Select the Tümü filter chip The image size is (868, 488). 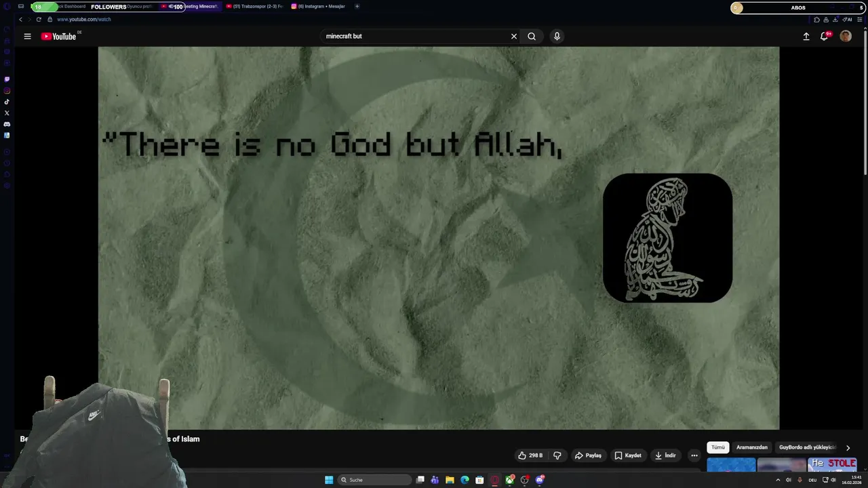tap(718, 447)
